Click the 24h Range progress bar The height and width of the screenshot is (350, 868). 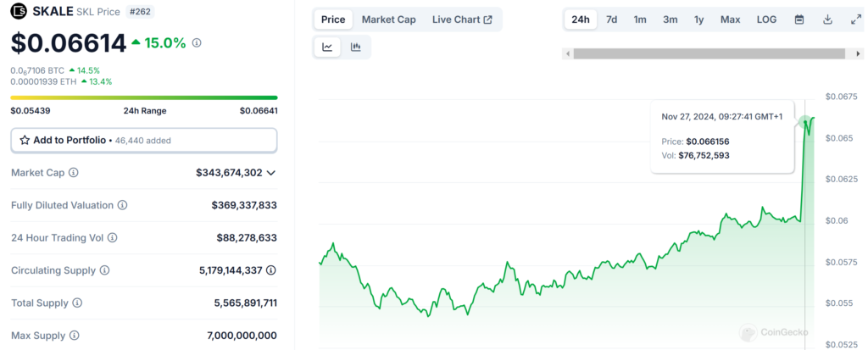coord(143,97)
